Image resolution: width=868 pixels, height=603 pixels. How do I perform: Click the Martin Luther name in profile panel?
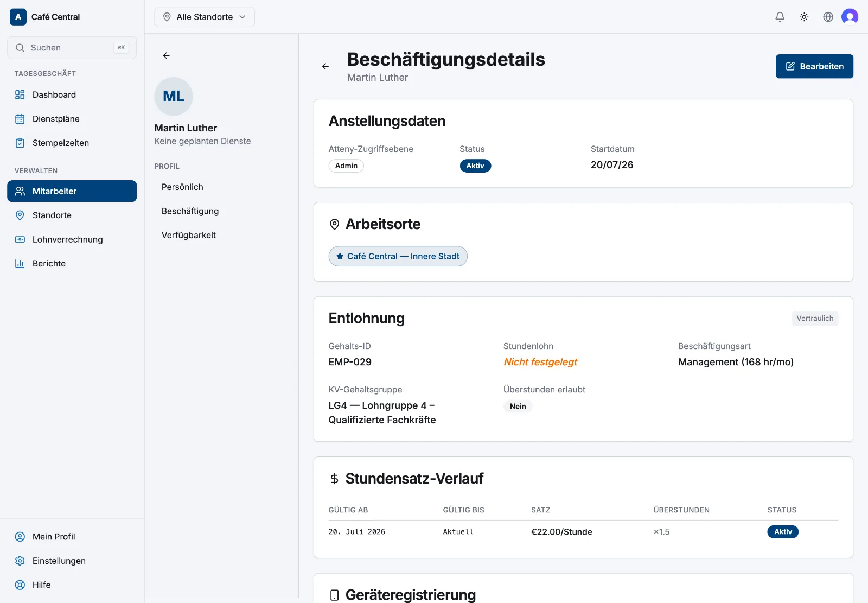(186, 128)
